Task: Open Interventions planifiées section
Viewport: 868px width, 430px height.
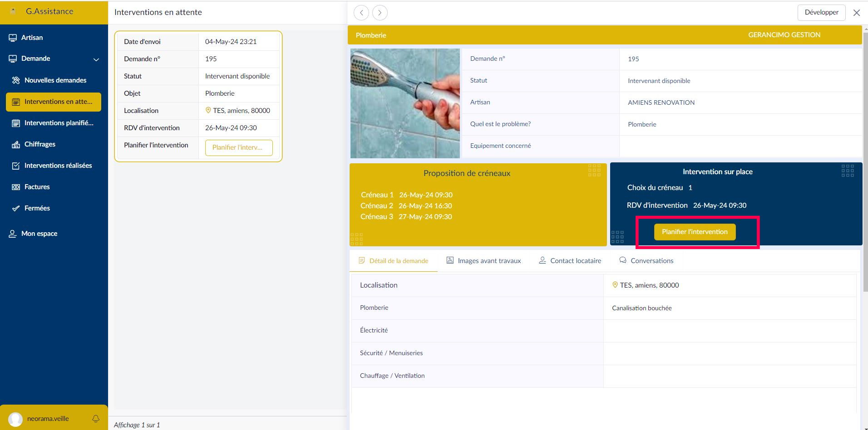Action: 59,123
